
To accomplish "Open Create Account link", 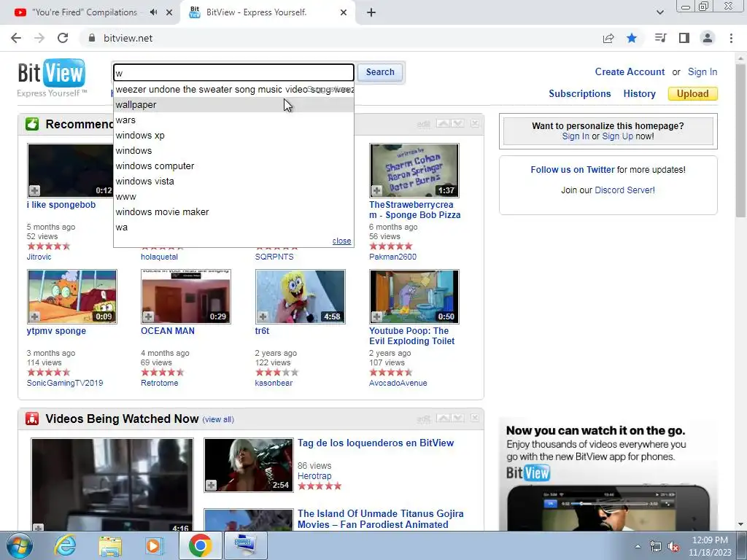I will point(630,72).
